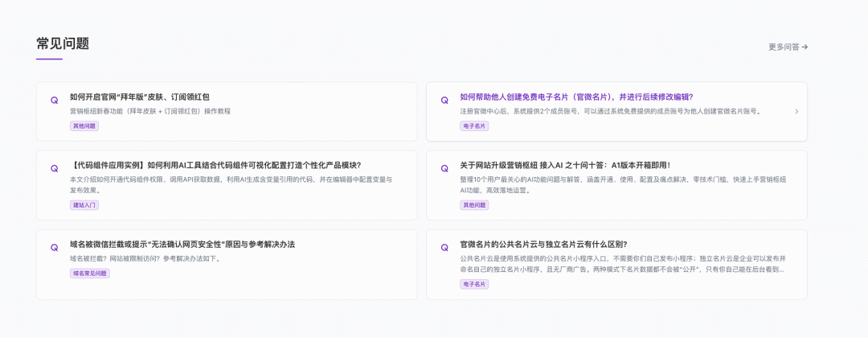Viewport: 868px width, 338px height.
Task: Click search icon beside 公共名片云 question
Action: click(x=444, y=248)
